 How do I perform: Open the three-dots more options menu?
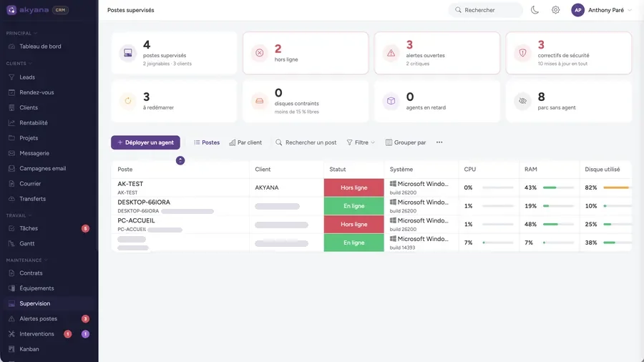tap(439, 142)
